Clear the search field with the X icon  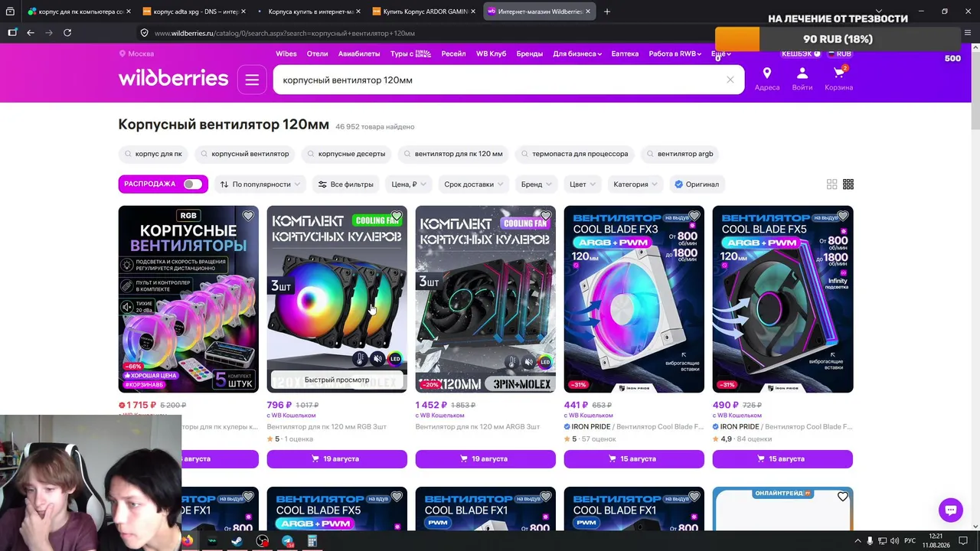point(730,80)
